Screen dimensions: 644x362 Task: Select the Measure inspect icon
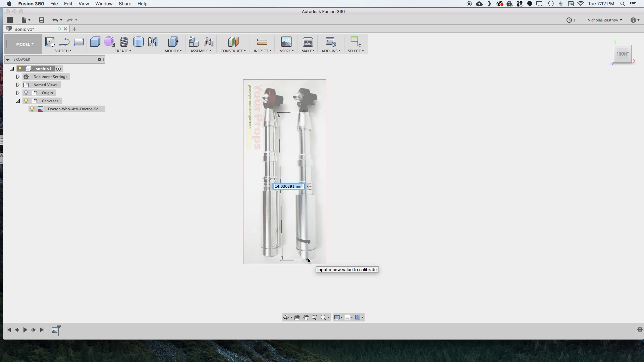pos(262,42)
